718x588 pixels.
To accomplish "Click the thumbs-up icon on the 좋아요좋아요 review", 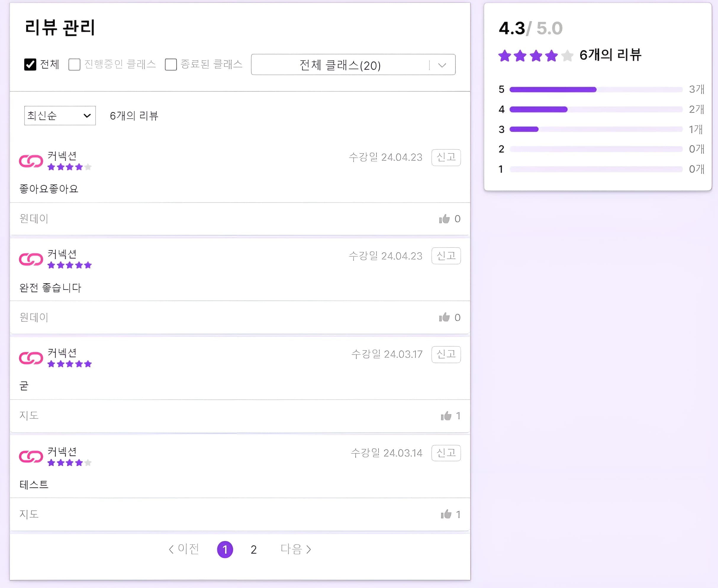I will click(x=445, y=219).
